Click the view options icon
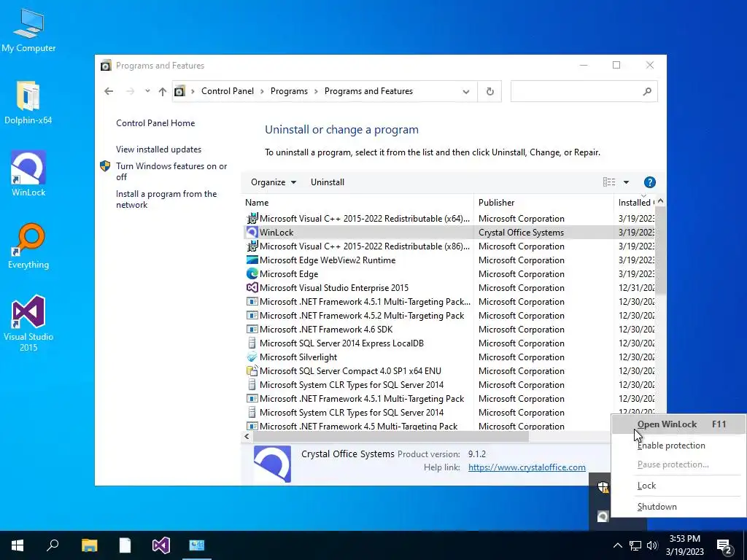The image size is (747, 560). pos(609,182)
